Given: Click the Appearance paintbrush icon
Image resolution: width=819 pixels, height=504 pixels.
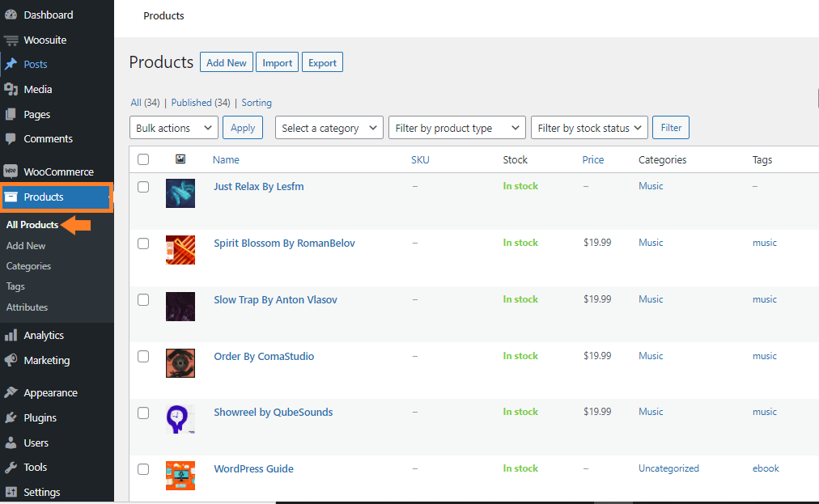Looking at the screenshot, I should pos(11,392).
